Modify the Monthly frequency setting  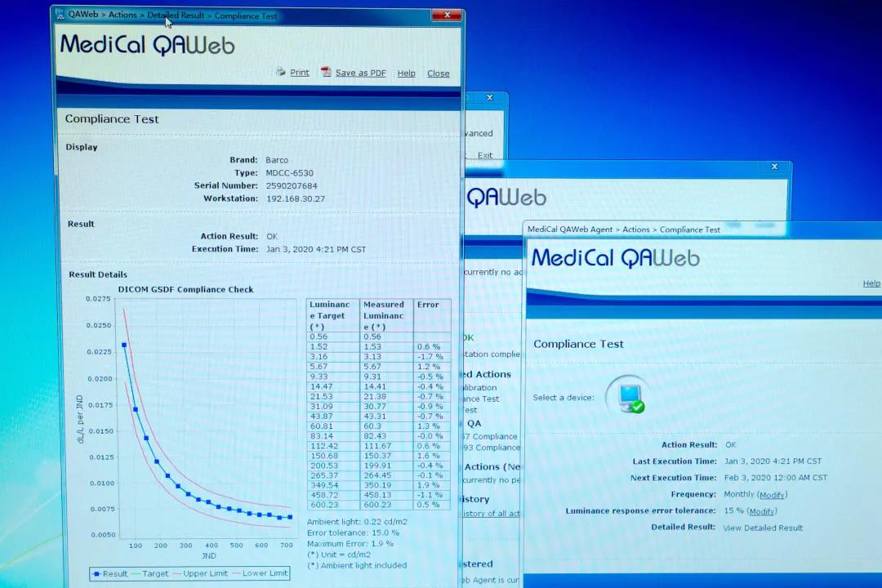pyautogui.click(x=773, y=495)
